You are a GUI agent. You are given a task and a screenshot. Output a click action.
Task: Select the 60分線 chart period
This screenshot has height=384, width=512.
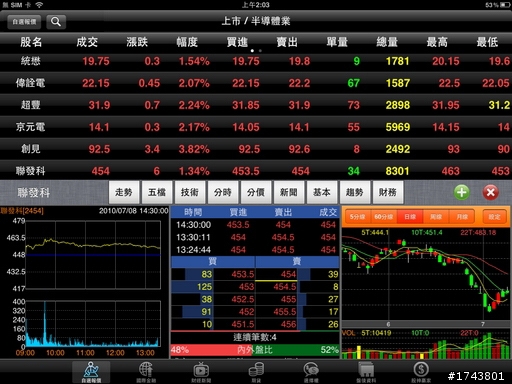(x=383, y=217)
